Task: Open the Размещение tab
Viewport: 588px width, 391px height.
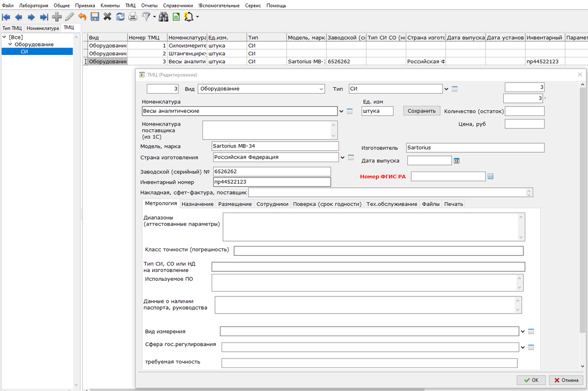Action: [x=235, y=204]
